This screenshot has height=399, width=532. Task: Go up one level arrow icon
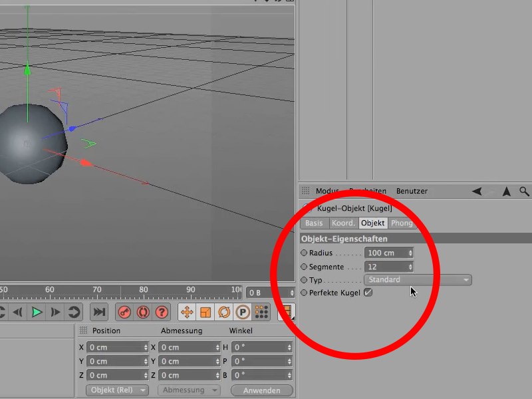point(507,192)
